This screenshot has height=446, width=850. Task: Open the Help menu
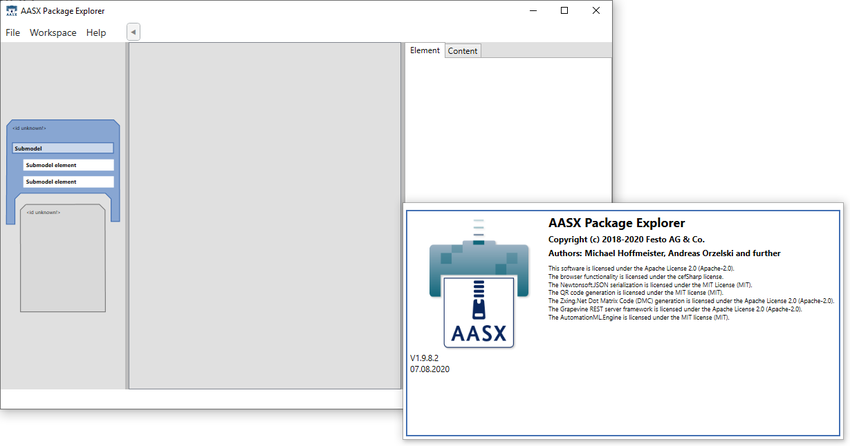click(x=96, y=33)
